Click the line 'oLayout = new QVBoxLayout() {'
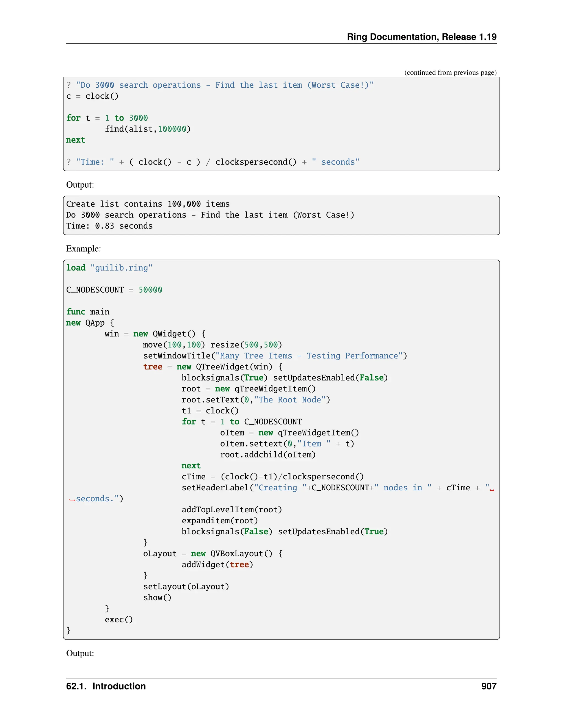Screen dimensions: 563x728 tap(213, 554)
